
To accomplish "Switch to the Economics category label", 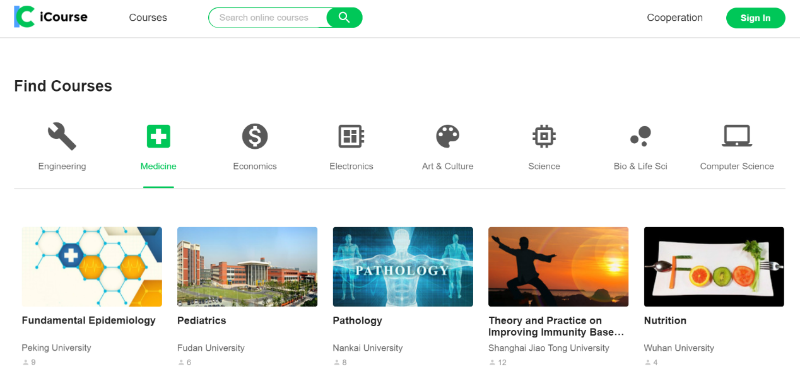I will [255, 166].
